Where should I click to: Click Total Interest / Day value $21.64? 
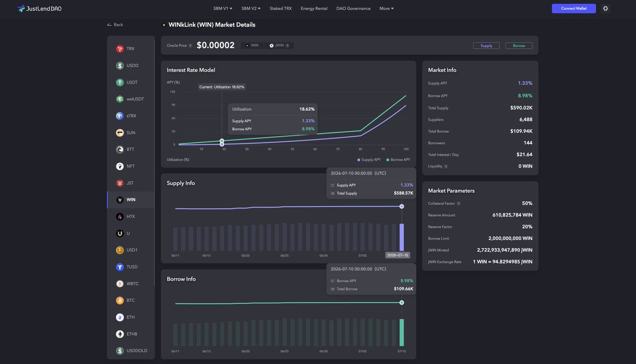pos(525,155)
